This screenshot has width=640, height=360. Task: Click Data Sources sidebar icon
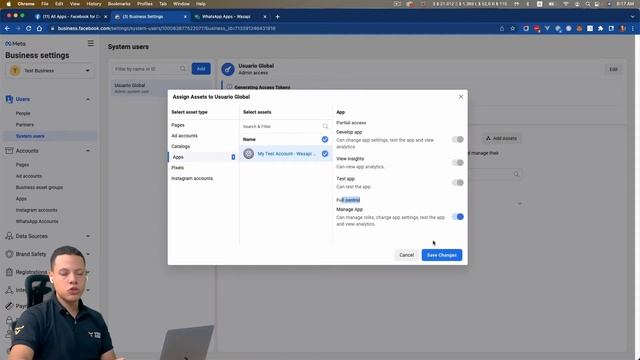pos(9,236)
